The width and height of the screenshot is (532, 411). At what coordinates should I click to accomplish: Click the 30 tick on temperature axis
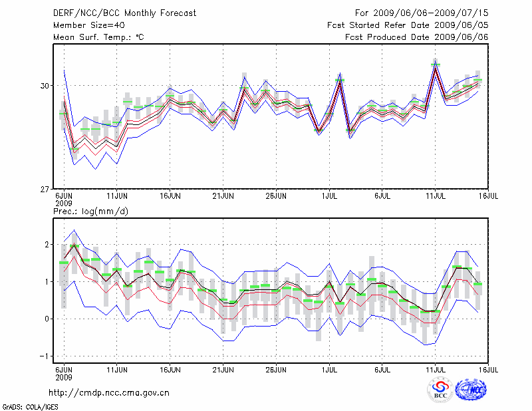click(45, 86)
